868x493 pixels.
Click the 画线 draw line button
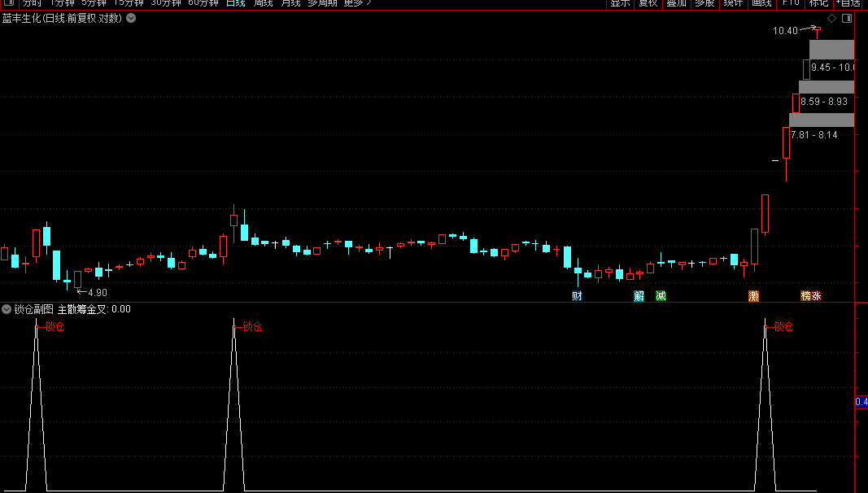point(761,2)
